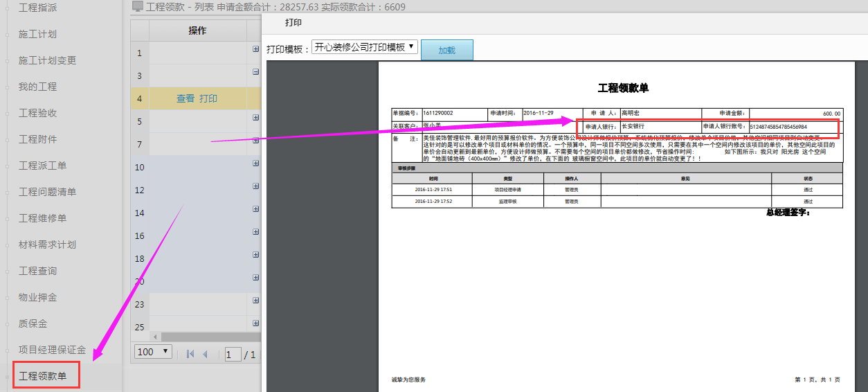Open the 打印模板 template dropdown

pyautogui.click(x=365, y=47)
